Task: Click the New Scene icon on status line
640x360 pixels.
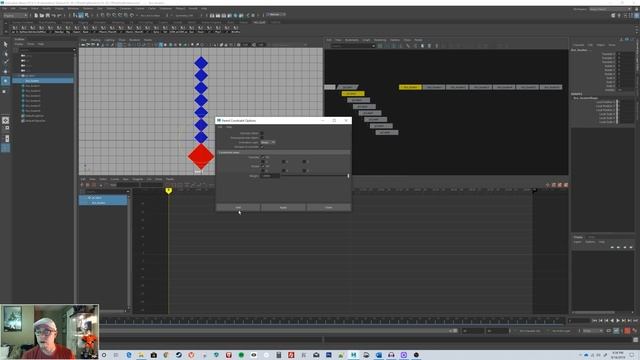Action: [36, 16]
